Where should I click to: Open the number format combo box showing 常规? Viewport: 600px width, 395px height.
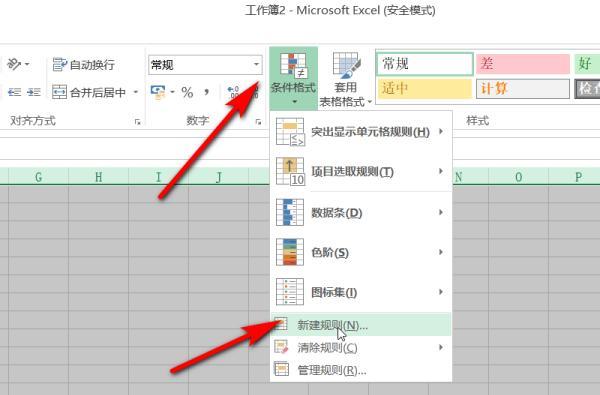[205, 65]
